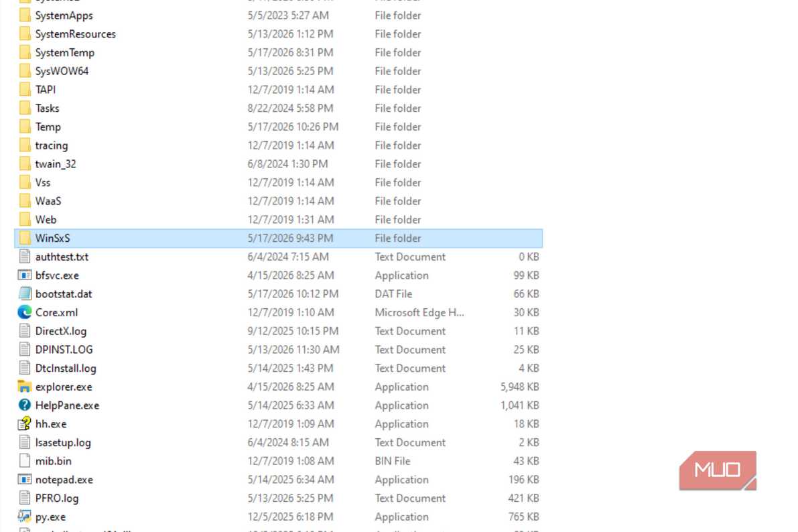Select the Temp folder modified date
The width and height of the screenshot is (798, 532).
point(293,127)
